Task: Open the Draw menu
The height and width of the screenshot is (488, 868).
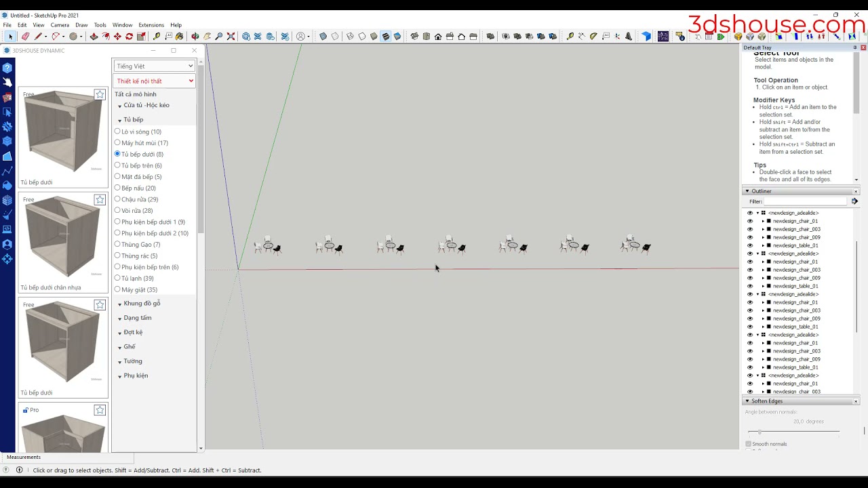Action: tap(81, 25)
